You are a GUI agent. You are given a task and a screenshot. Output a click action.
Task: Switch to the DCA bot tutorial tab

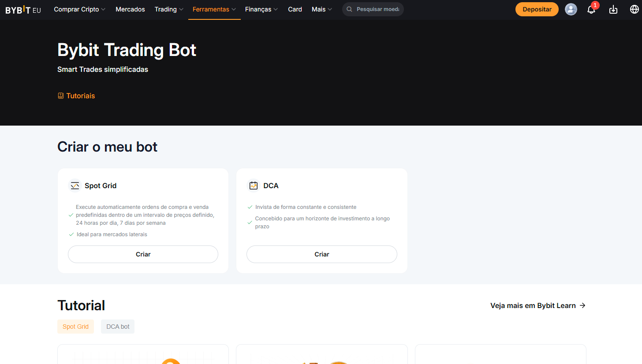(118, 327)
